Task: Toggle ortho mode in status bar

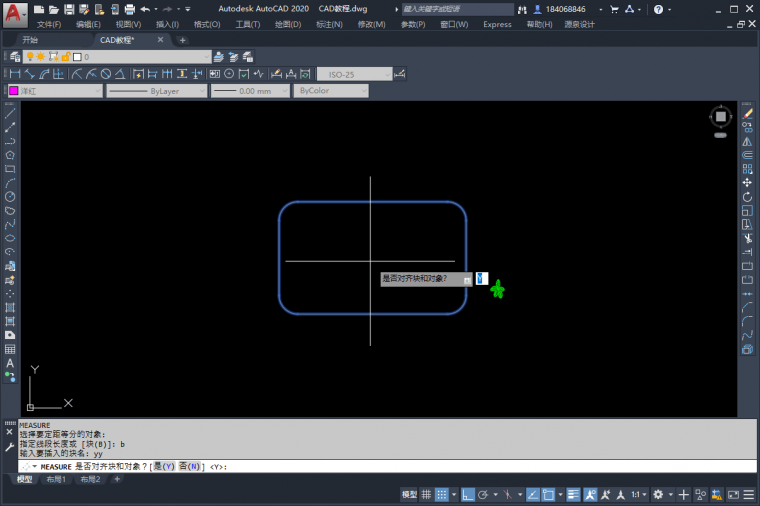Action: pyautogui.click(x=467, y=494)
